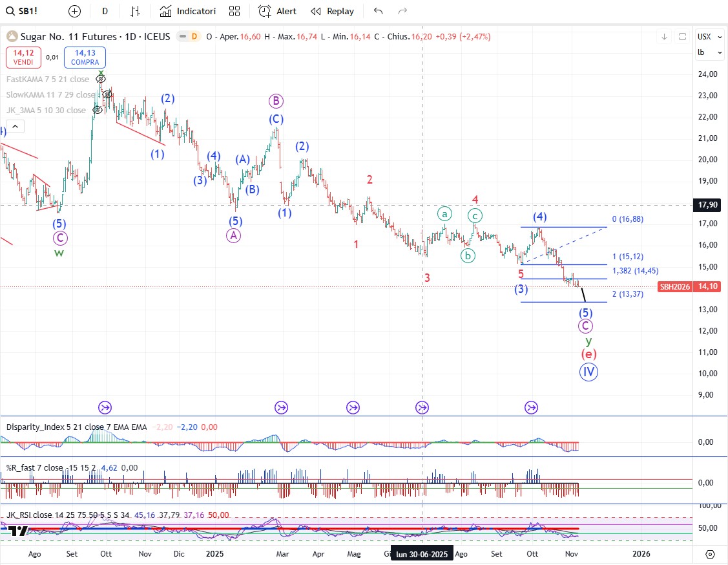728x565 pixels.
Task: Open the indicator templates grid icon
Action: coord(234,11)
